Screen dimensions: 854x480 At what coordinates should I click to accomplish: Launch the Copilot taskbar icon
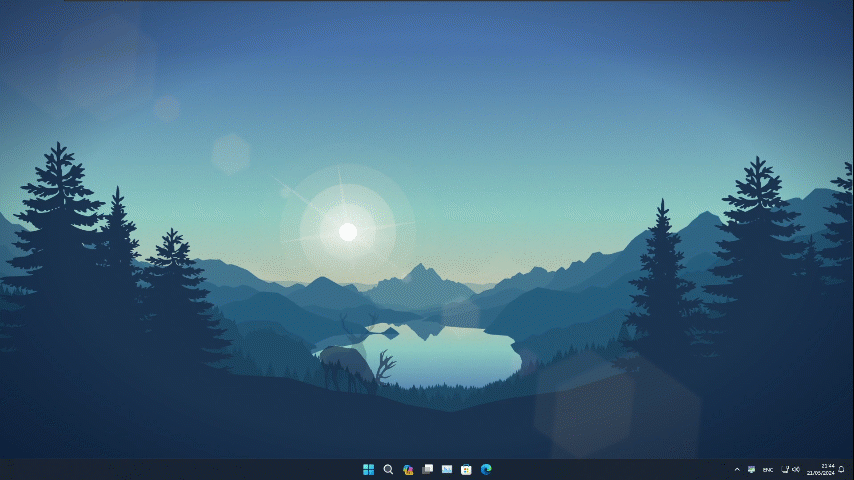408,469
